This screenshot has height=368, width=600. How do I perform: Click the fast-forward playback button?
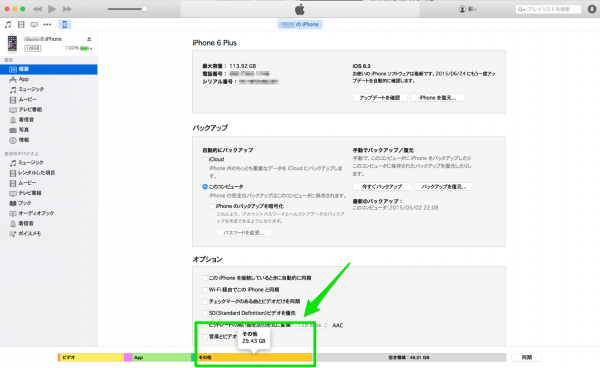[67, 9]
